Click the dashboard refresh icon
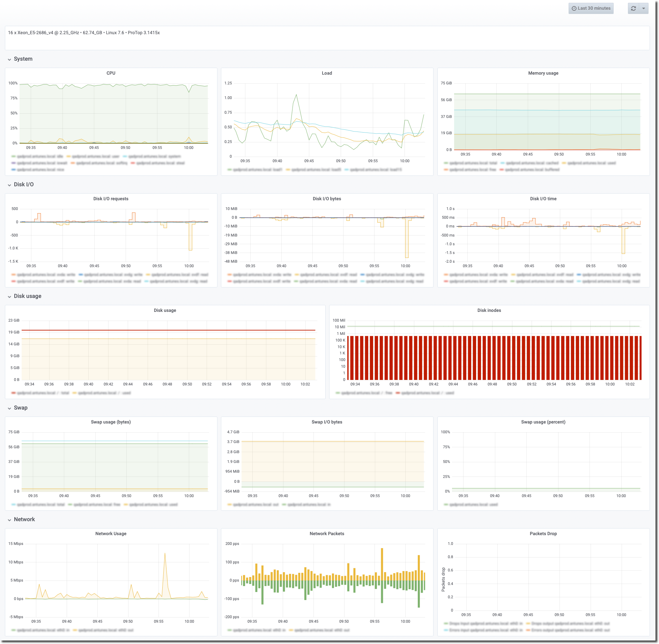Viewport: 659px width, 644px height. pos(633,8)
